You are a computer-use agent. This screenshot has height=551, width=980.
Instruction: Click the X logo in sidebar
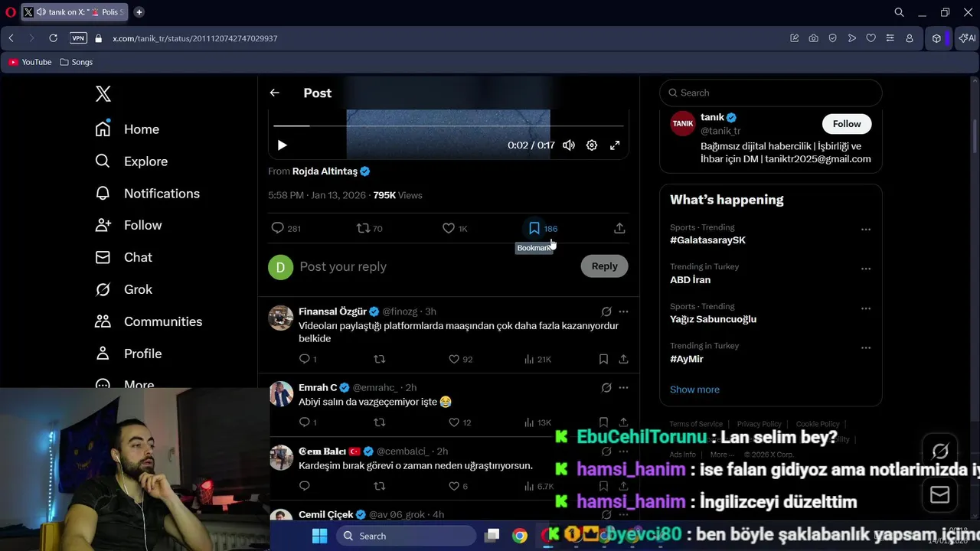coord(103,93)
